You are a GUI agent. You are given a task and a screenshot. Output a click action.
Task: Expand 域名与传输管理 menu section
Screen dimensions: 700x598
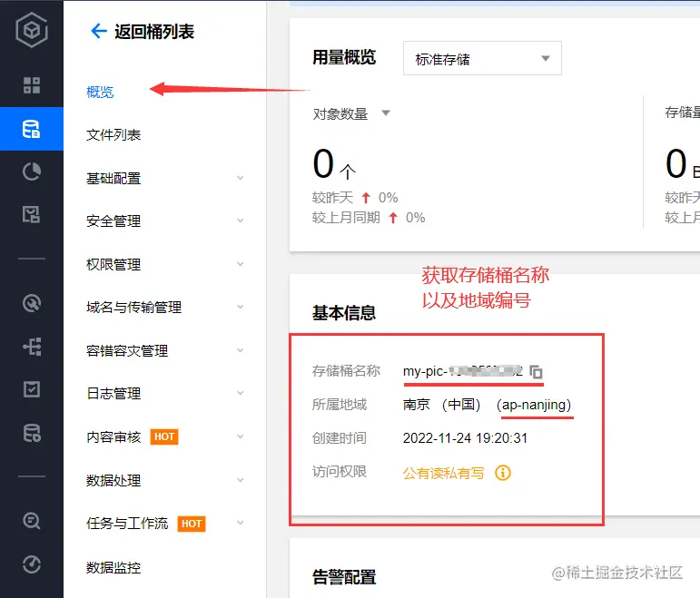click(x=165, y=307)
